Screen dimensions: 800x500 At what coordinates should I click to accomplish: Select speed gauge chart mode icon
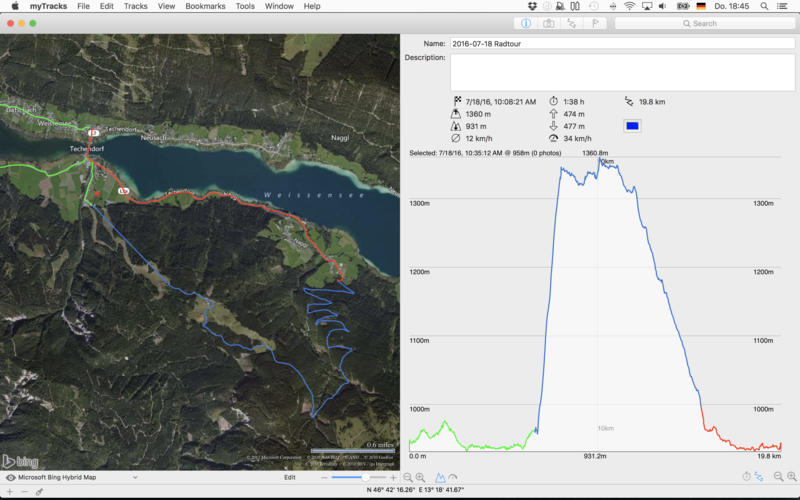(x=453, y=478)
